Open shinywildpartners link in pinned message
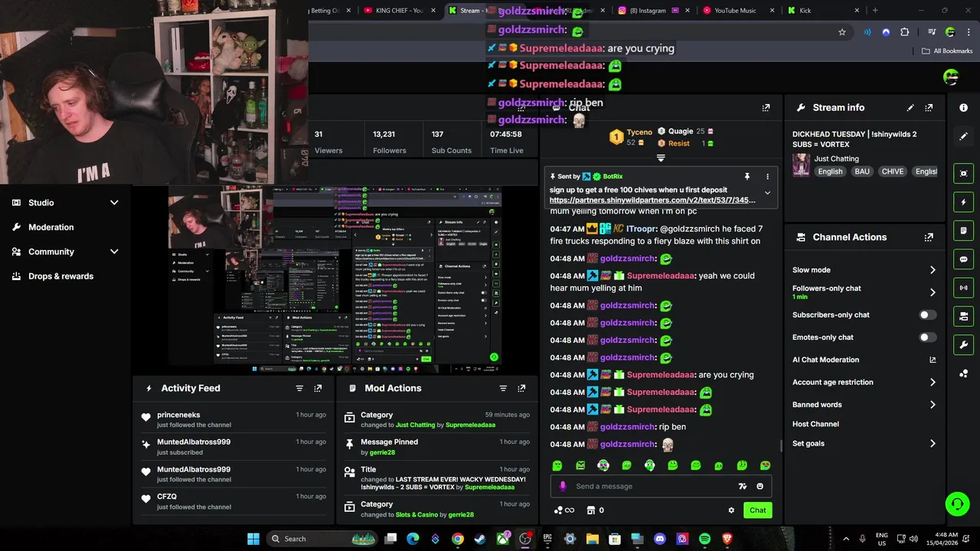The image size is (980, 551). pyautogui.click(x=652, y=201)
